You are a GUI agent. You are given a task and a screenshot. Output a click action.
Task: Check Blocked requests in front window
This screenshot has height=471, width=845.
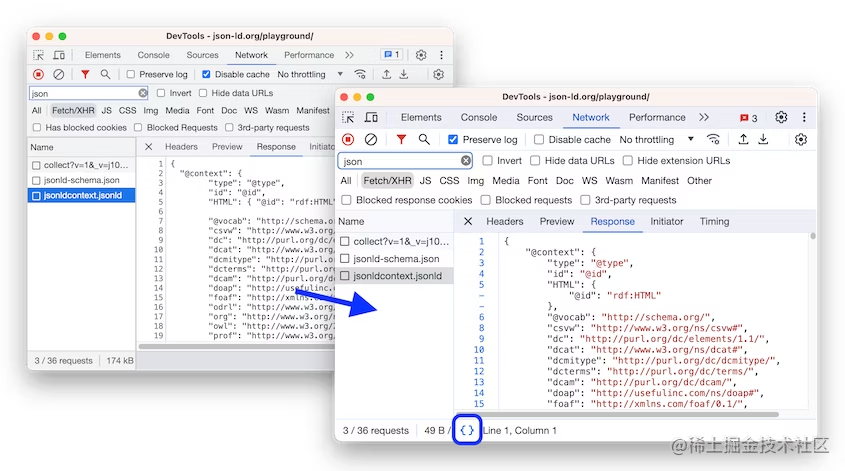click(x=485, y=200)
